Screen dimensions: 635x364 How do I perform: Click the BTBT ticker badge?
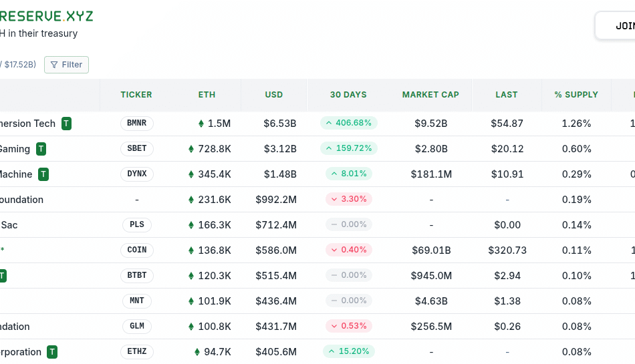click(137, 275)
